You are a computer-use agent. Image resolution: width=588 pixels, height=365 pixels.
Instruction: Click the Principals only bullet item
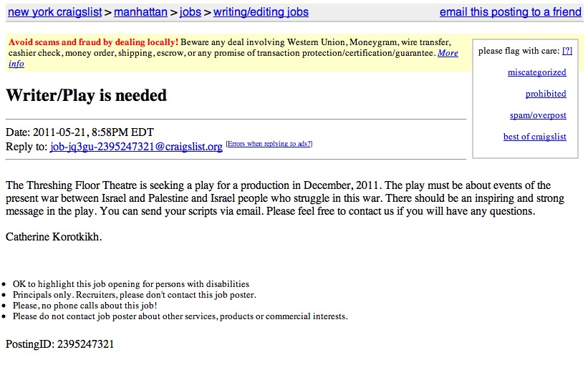[134, 295]
